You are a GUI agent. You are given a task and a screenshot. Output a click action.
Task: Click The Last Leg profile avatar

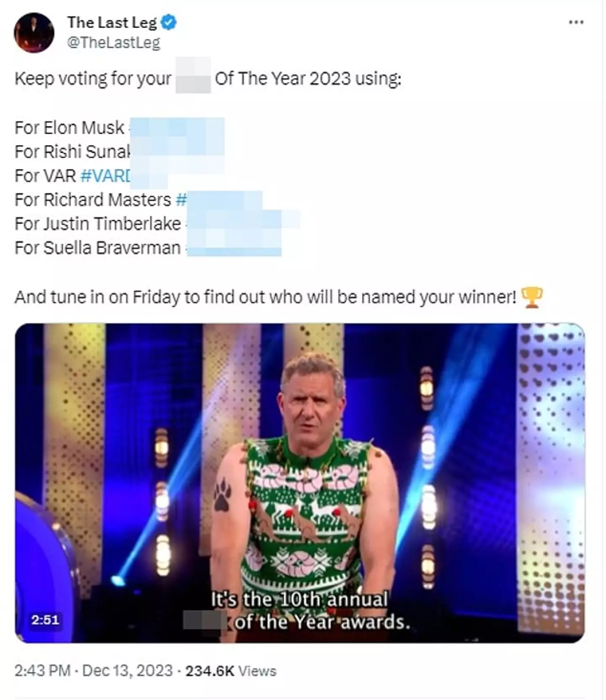point(34,33)
